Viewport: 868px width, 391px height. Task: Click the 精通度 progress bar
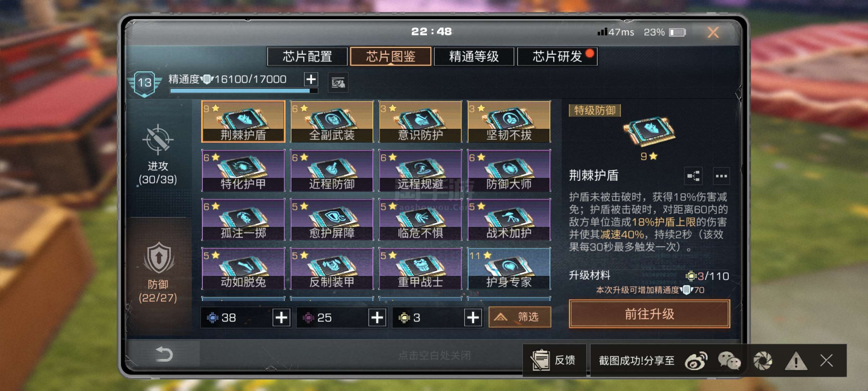tap(244, 91)
